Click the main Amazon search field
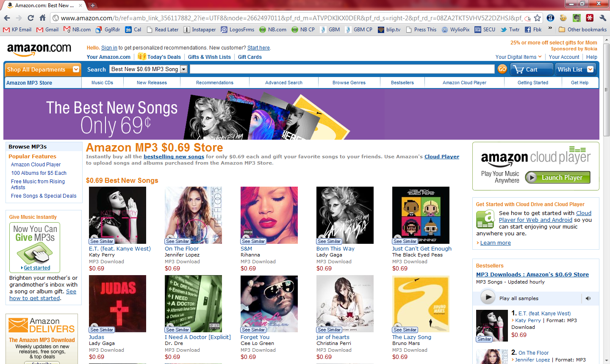The image size is (610, 364). point(342,69)
